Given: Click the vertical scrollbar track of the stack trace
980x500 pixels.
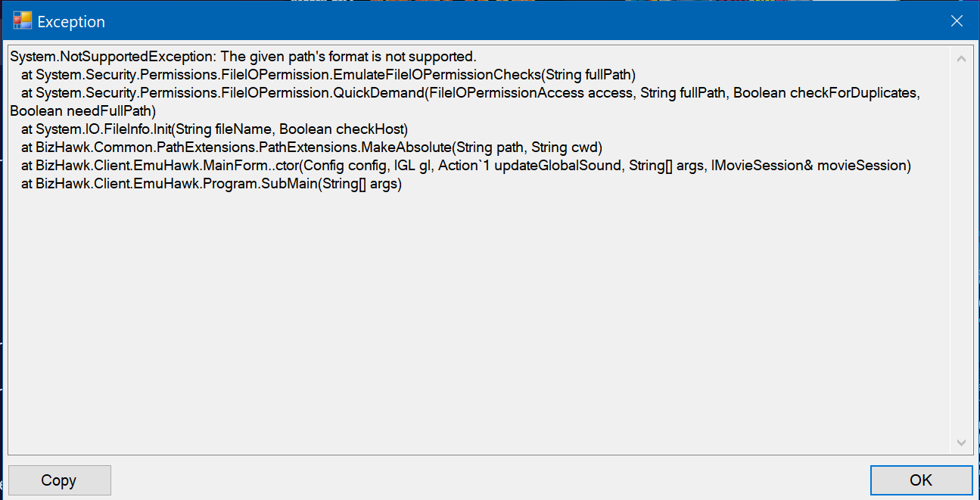Looking at the screenshot, I should pyautogui.click(x=961, y=250).
